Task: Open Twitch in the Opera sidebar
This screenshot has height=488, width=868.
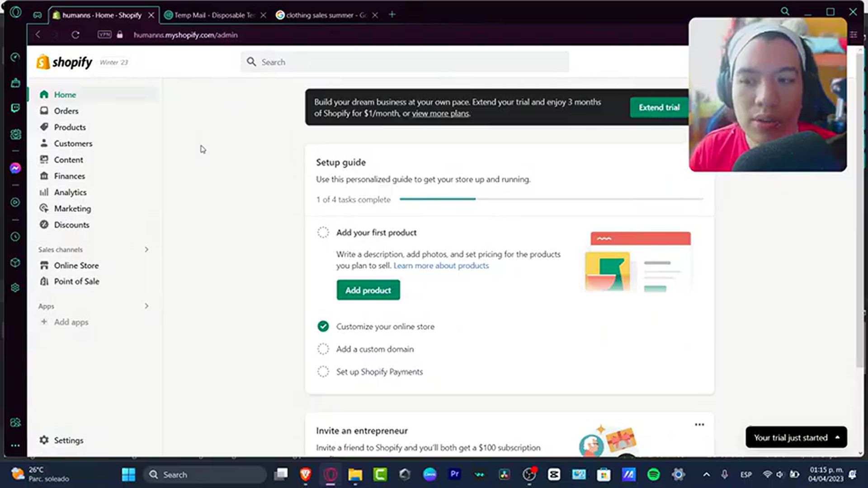Action: click(x=15, y=108)
